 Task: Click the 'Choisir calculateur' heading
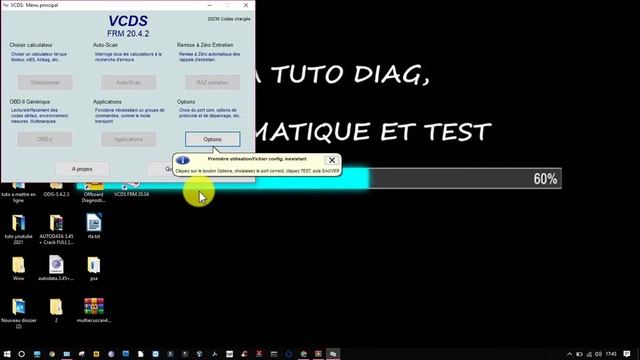pos(31,45)
